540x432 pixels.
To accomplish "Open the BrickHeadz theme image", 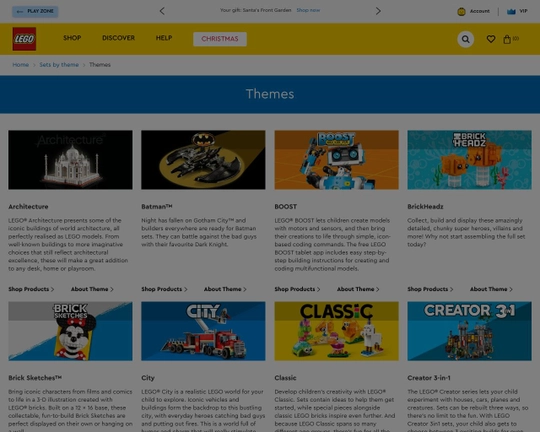I will pyautogui.click(x=469, y=160).
